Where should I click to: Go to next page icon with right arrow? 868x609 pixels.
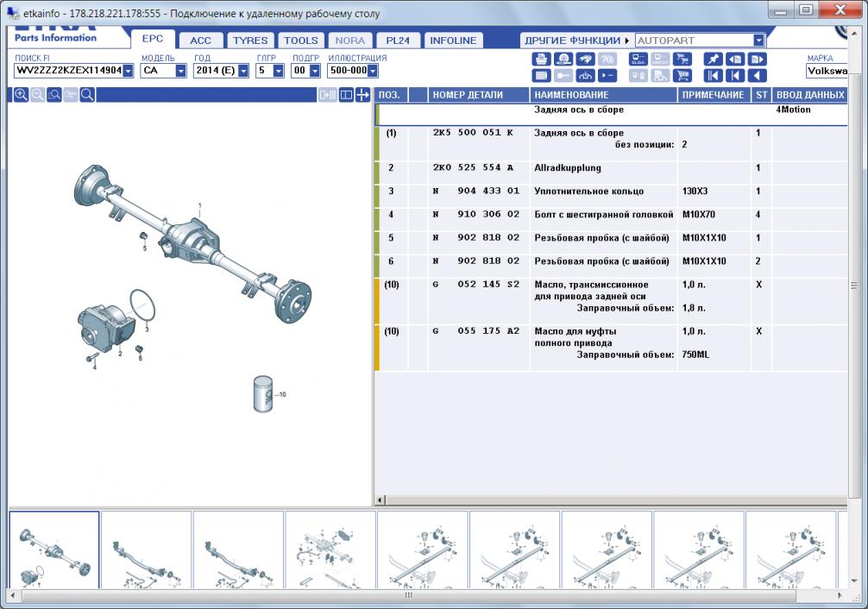(x=757, y=60)
